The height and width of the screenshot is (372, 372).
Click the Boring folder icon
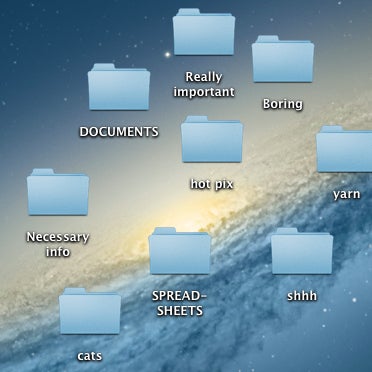click(283, 59)
